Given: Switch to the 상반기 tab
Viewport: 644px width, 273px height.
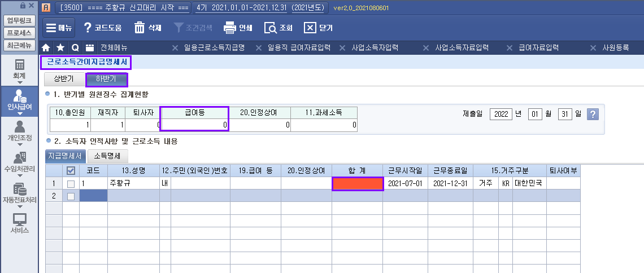Looking at the screenshot, I should pos(64,79).
